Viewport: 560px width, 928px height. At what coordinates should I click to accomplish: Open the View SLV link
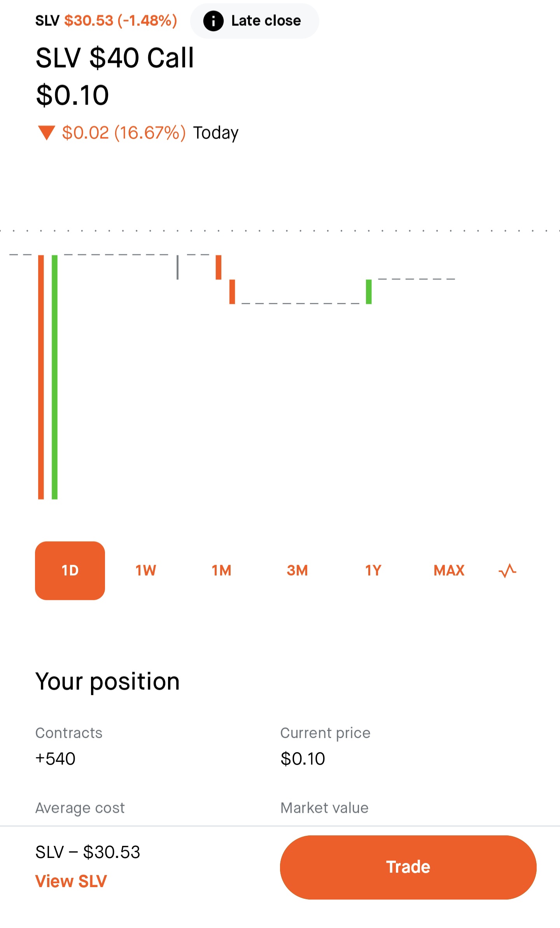71,881
